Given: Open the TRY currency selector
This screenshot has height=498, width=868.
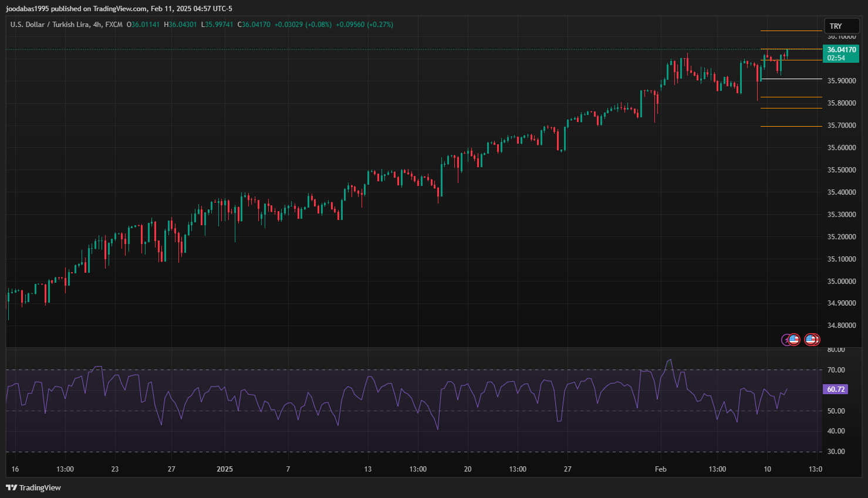Looking at the screenshot, I should [x=842, y=26].
